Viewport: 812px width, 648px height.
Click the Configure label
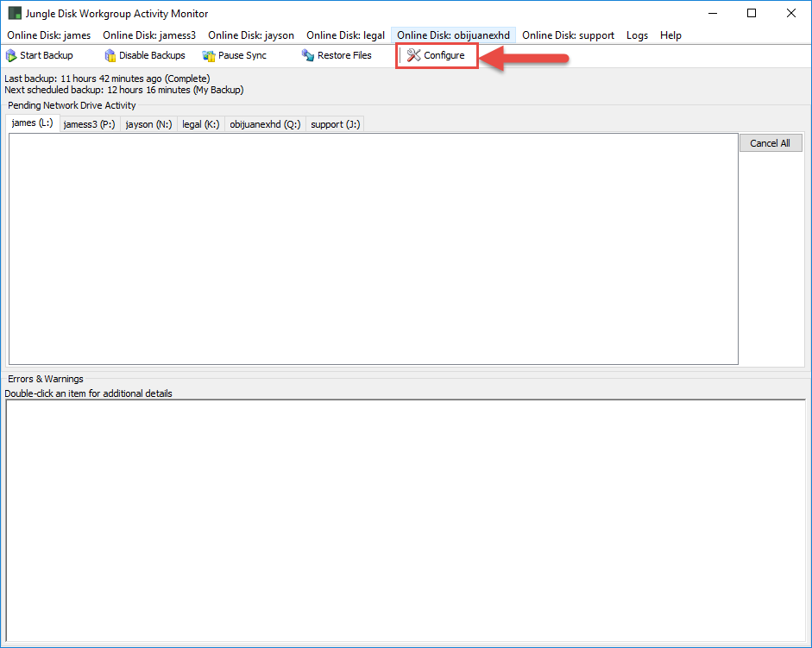coord(444,55)
